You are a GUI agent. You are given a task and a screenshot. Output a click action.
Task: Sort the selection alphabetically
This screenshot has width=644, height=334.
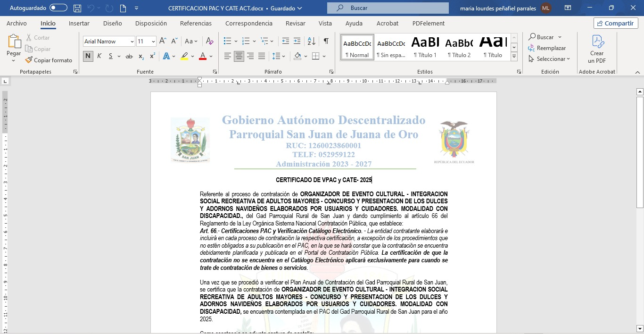[311, 41]
